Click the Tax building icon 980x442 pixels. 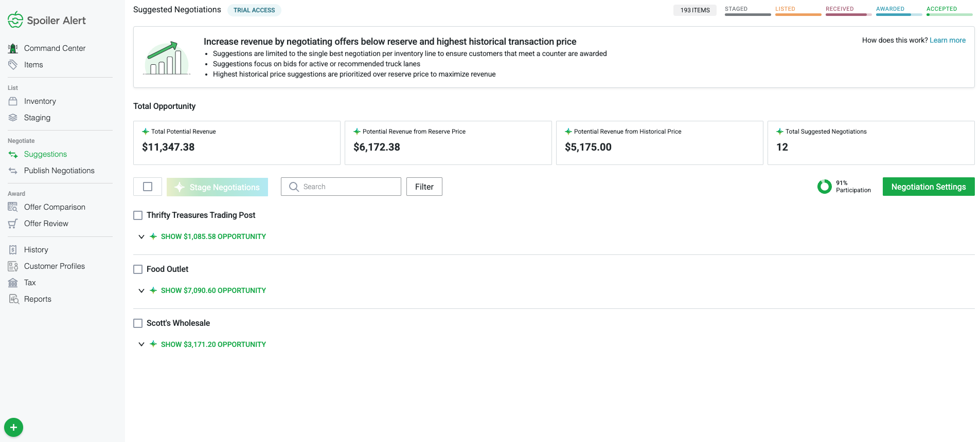click(13, 283)
